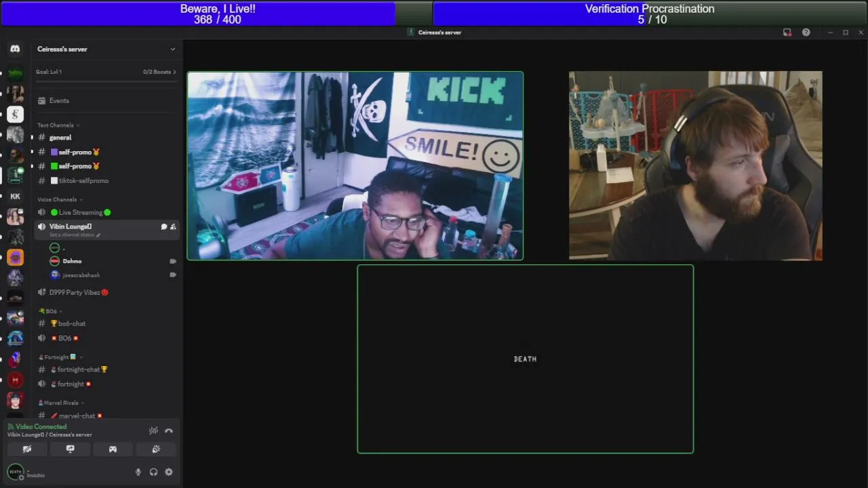Disconnect from the voice call
The image size is (868, 488).
[x=169, y=430]
